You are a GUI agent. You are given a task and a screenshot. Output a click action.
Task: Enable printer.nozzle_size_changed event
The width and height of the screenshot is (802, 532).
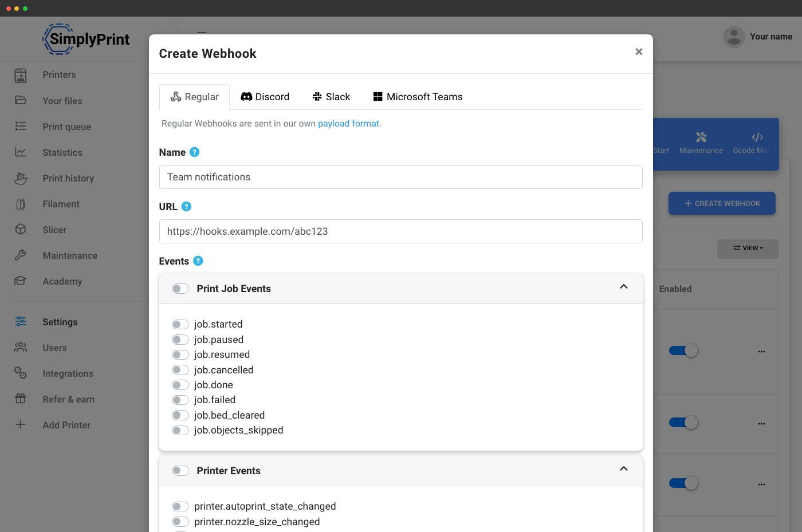180,522
